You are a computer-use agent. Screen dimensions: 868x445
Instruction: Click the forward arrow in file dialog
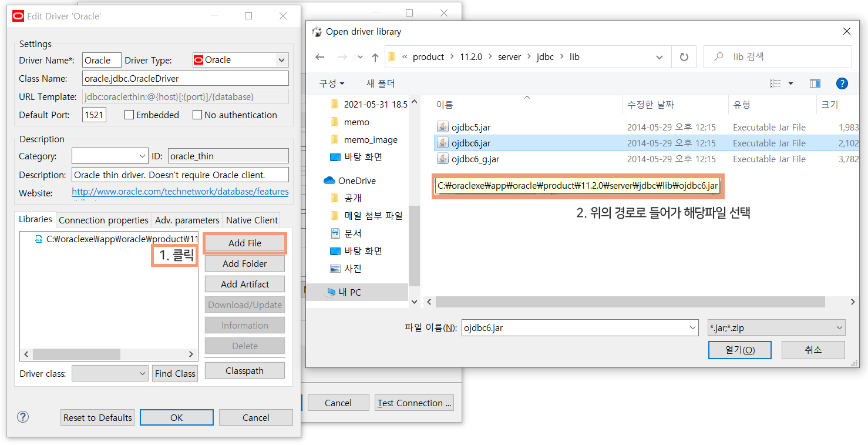[x=342, y=57]
